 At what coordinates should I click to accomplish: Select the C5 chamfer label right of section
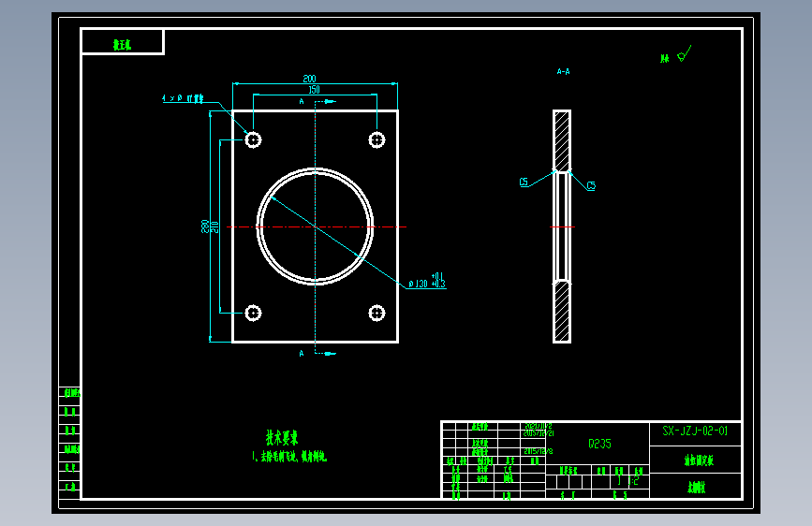[591, 185]
